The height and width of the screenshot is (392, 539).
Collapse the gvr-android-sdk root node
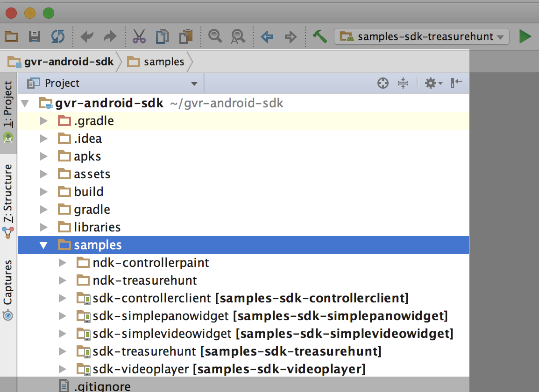coord(25,103)
